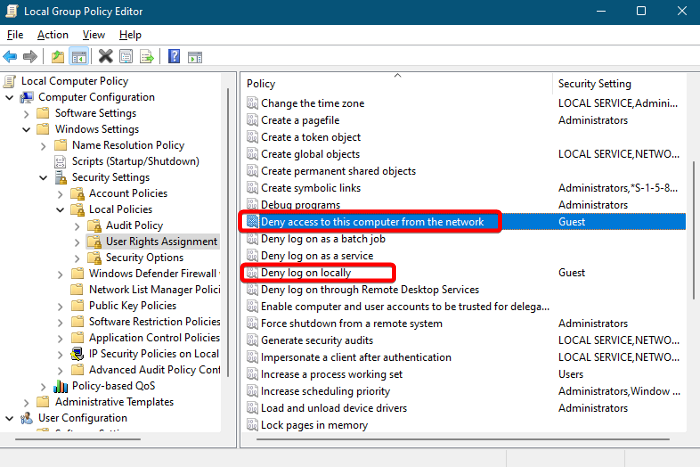Image resolution: width=700 pixels, height=467 pixels.
Task: Click the policy icon beside Generate security audits
Action: [x=252, y=341]
